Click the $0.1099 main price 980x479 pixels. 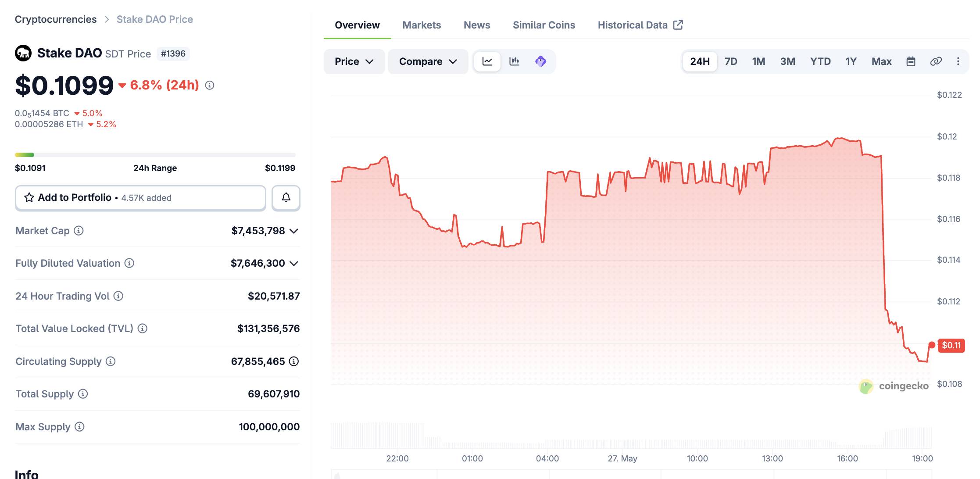[64, 85]
